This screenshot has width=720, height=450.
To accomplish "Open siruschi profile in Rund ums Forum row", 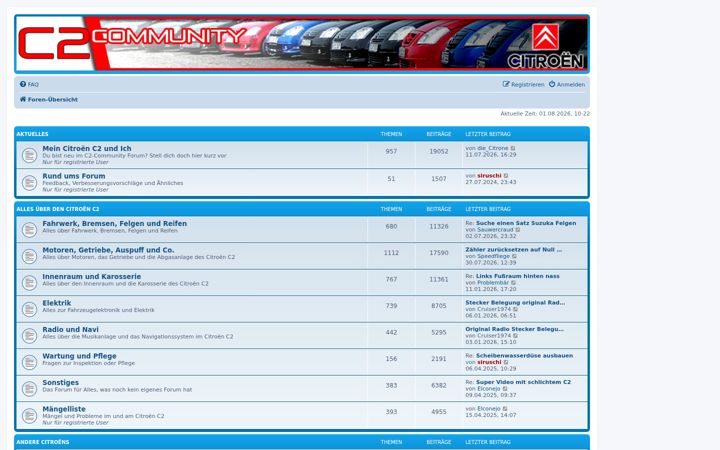I will coord(489,176).
